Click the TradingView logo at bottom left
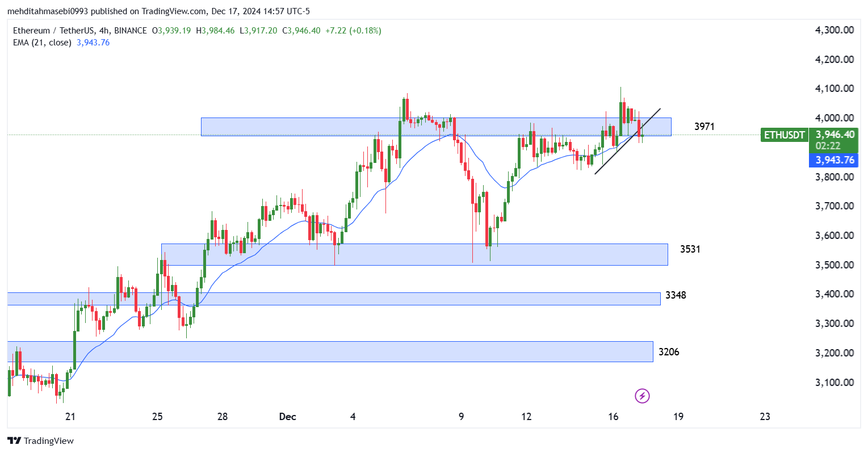868x453 pixels. pyautogui.click(x=41, y=441)
